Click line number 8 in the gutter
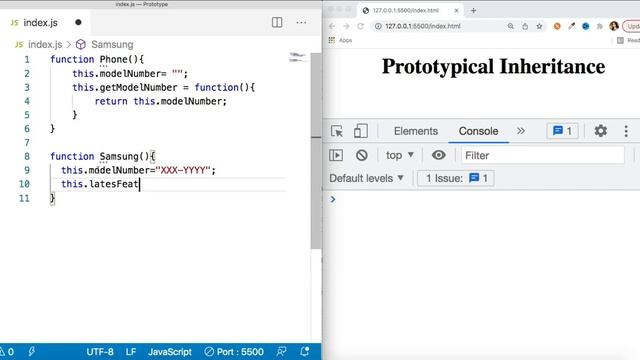The width and height of the screenshot is (640, 360). pyautogui.click(x=27, y=156)
